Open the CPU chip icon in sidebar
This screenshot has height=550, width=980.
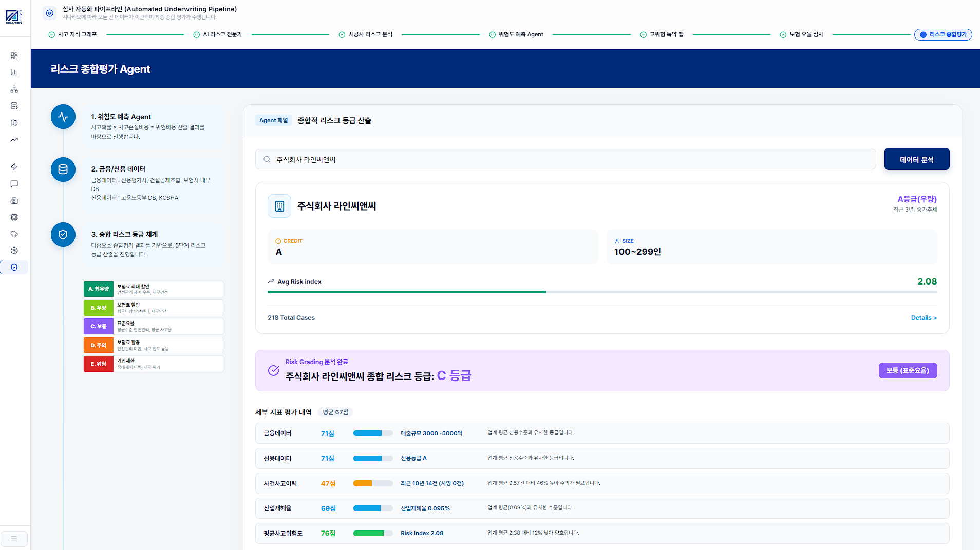[x=14, y=217]
